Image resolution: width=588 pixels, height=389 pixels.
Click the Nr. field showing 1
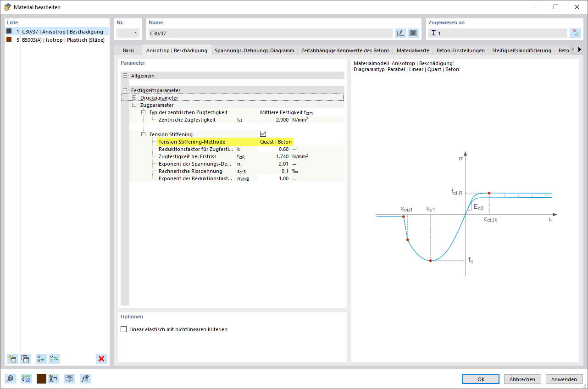tap(128, 33)
